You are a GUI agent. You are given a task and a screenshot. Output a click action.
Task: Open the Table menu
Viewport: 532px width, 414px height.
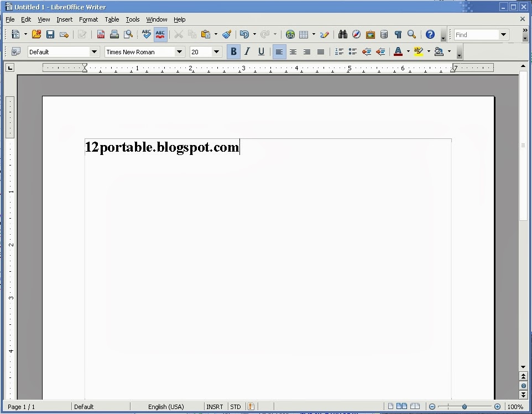click(112, 19)
